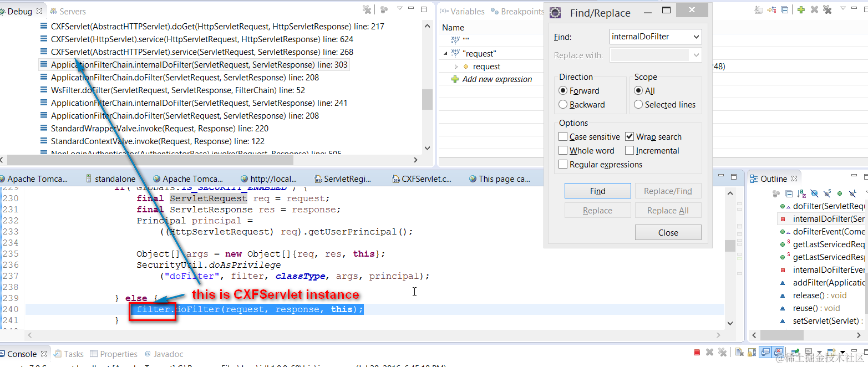Click red Terminate icon in Console toolbar
The height and width of the screenshot is (367, 868).
697,352
